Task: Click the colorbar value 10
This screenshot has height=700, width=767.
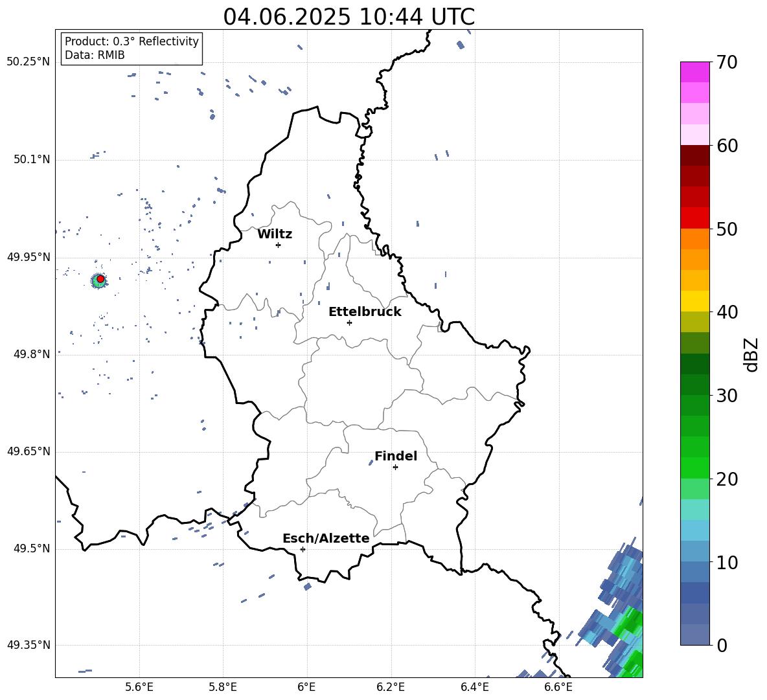Action: pos(727,563)
